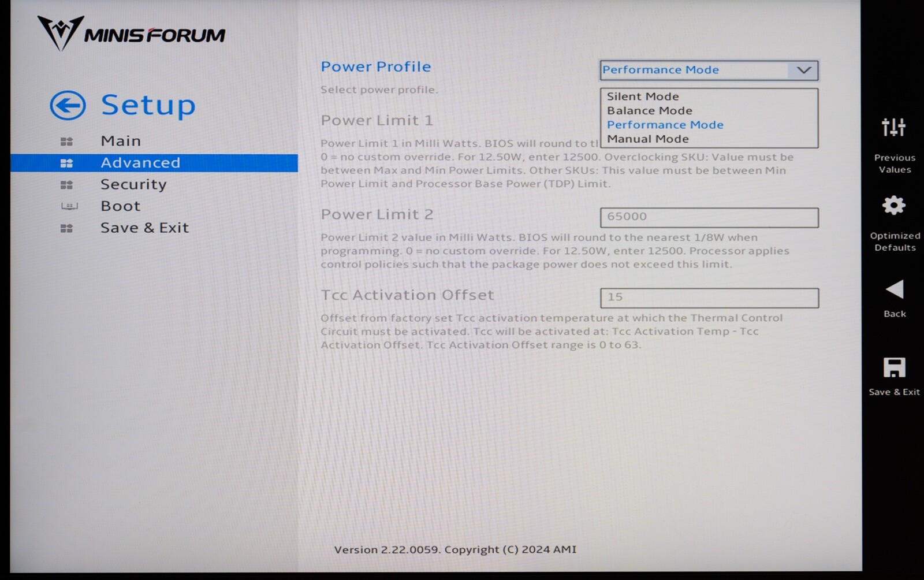Open Save & Exit in left sidebar

pos(144,228)
